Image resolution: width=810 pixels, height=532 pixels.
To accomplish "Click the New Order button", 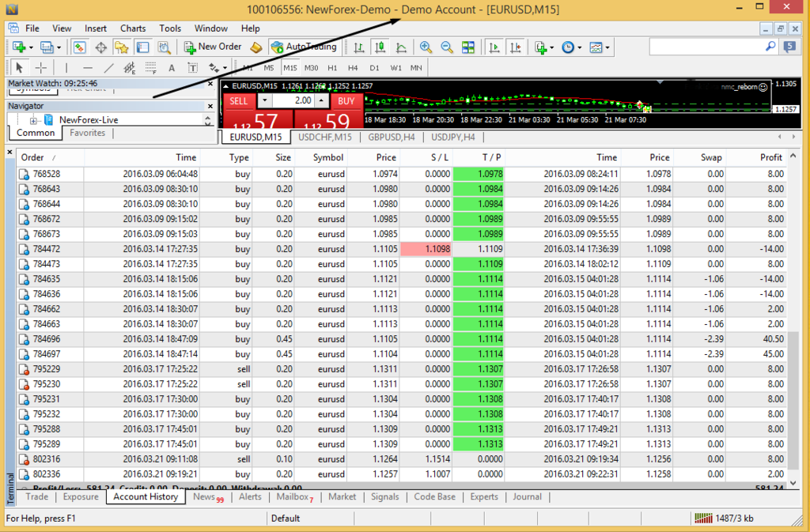I will 213,47.
